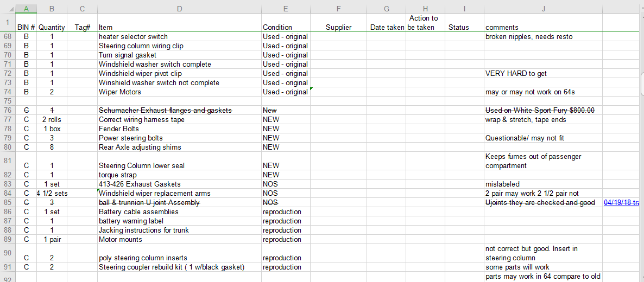644x282 pixels.
Task: Open the 04/19/18 hyperlink in row 85
Action: click(x=622, y=203)
